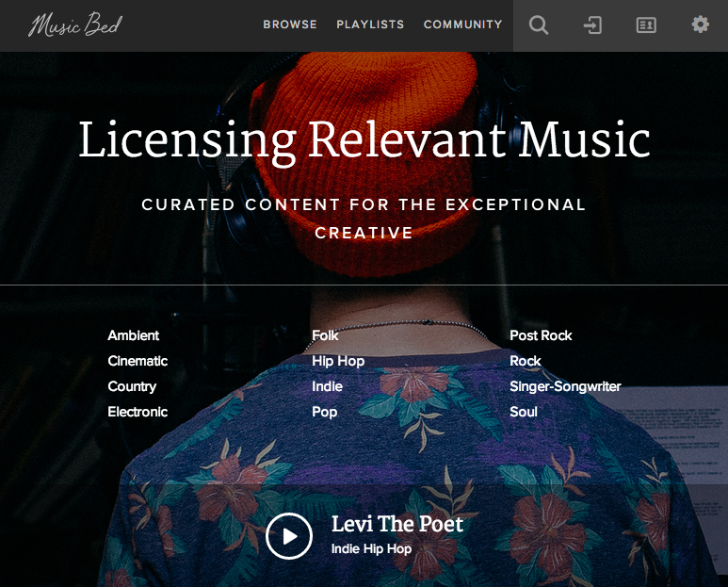Open the Browse menu
The height and width of the screenshot is (587, 728).
point(290,24)
